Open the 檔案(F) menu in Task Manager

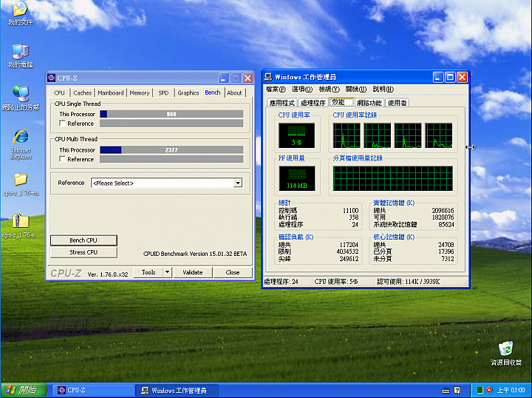pyautogui.click(x=275, y=90)
